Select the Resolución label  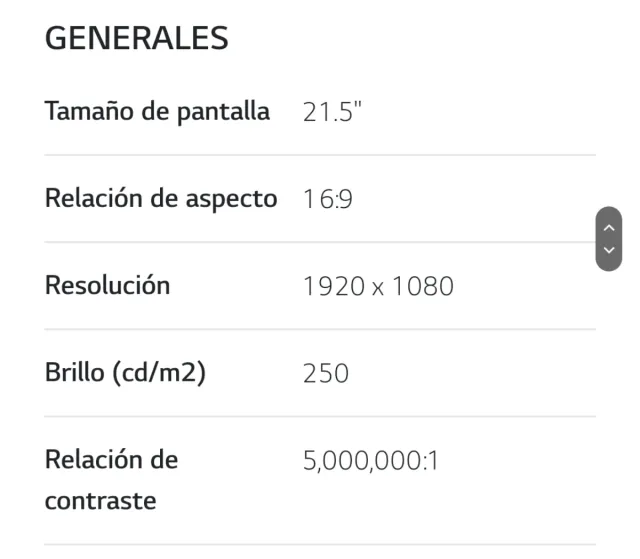(x=107, y=285)
